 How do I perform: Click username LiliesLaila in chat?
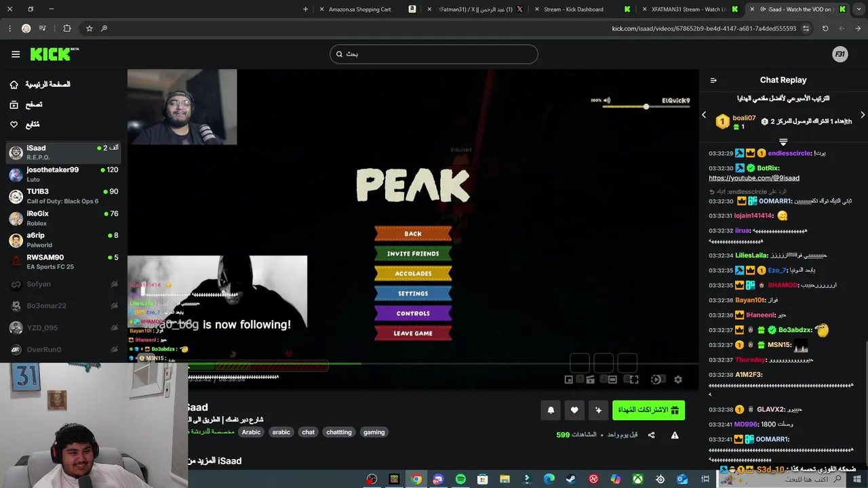751,256
